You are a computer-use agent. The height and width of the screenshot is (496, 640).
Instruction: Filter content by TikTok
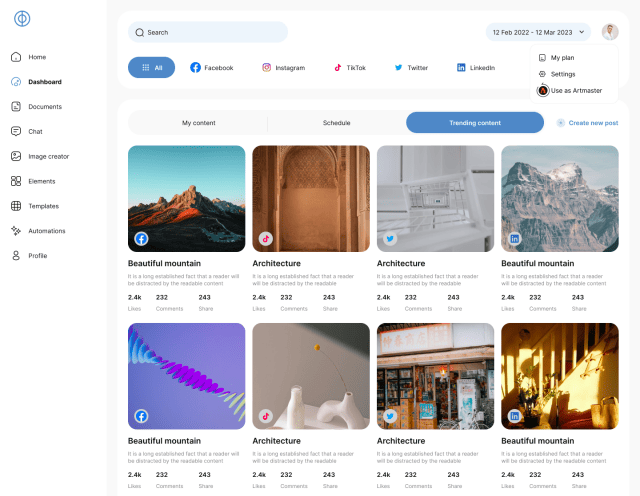(350, 67)
